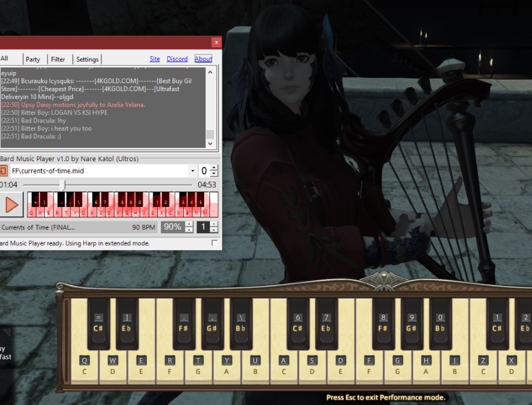532x405 pixels.
Task: Follow the Discord link
Action: (x=177, y=59)
